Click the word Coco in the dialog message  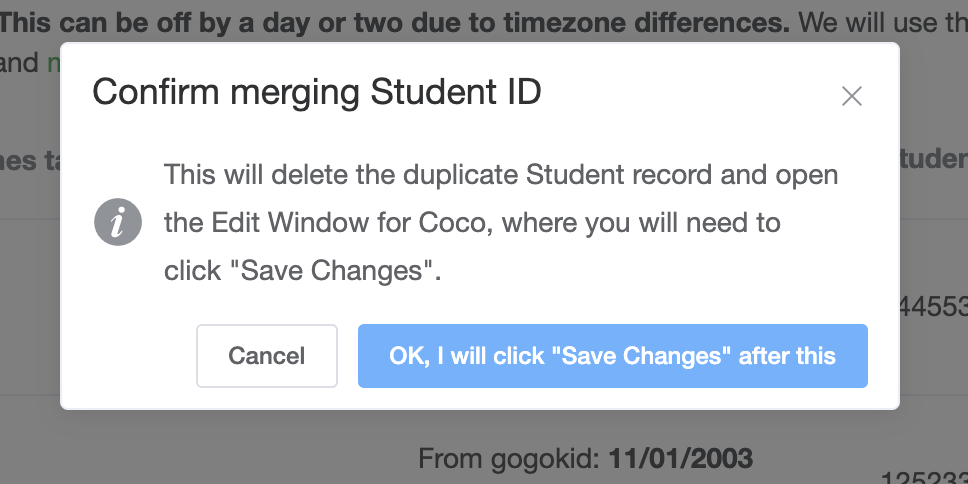pos(451,222)
